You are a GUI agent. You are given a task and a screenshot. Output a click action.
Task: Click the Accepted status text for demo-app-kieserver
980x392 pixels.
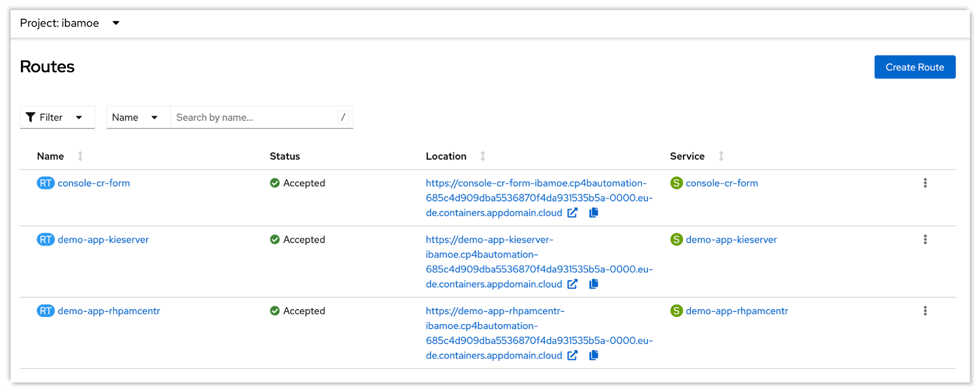coord(304,239)
